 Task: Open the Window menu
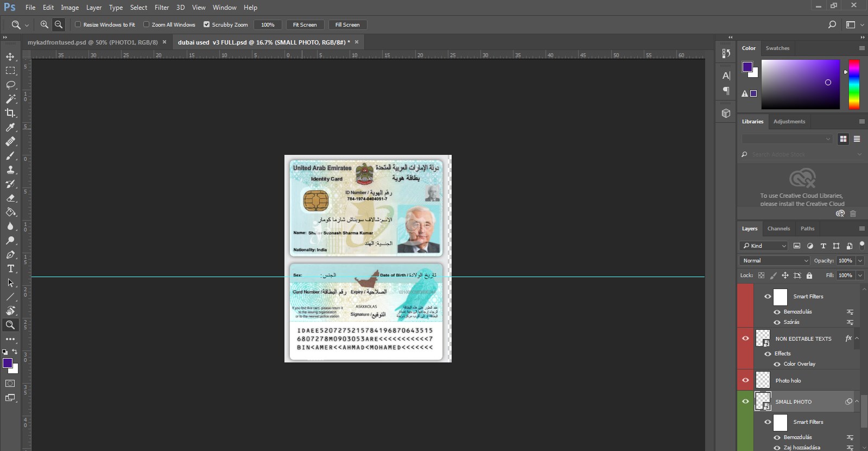click(x=224, y=8)
